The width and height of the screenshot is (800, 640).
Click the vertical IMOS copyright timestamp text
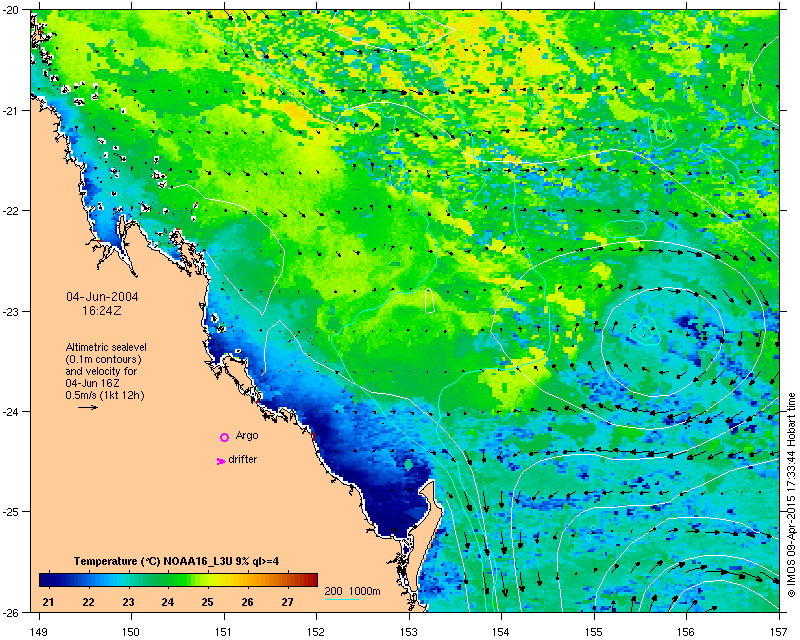pos(791,495)
